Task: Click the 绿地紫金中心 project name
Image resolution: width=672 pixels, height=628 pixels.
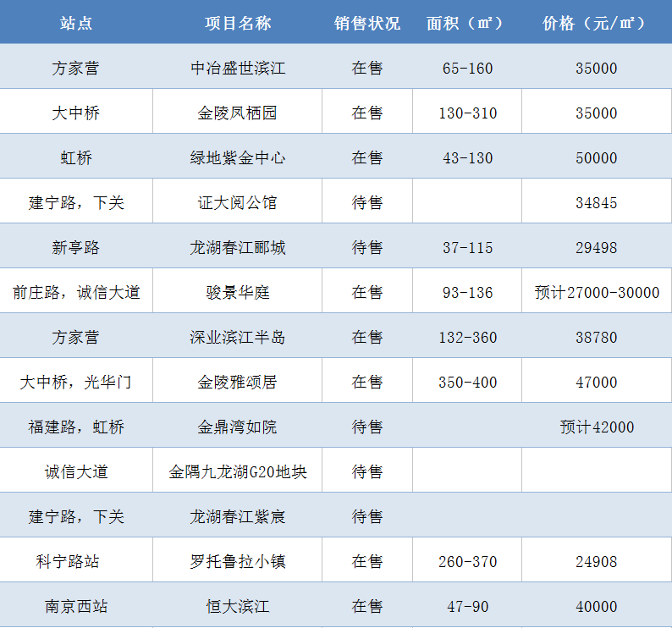Action: (x=238, y=157)
